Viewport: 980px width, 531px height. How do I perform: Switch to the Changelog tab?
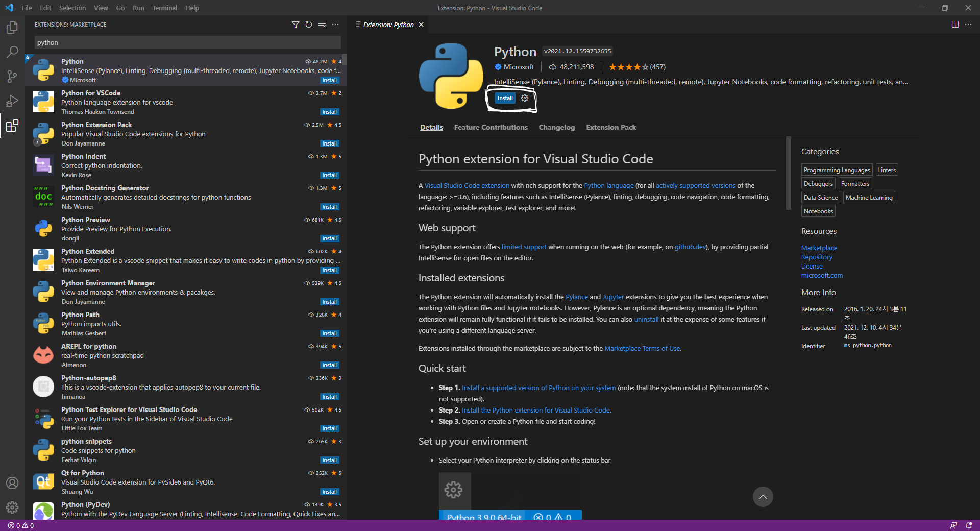click(556, 127)
